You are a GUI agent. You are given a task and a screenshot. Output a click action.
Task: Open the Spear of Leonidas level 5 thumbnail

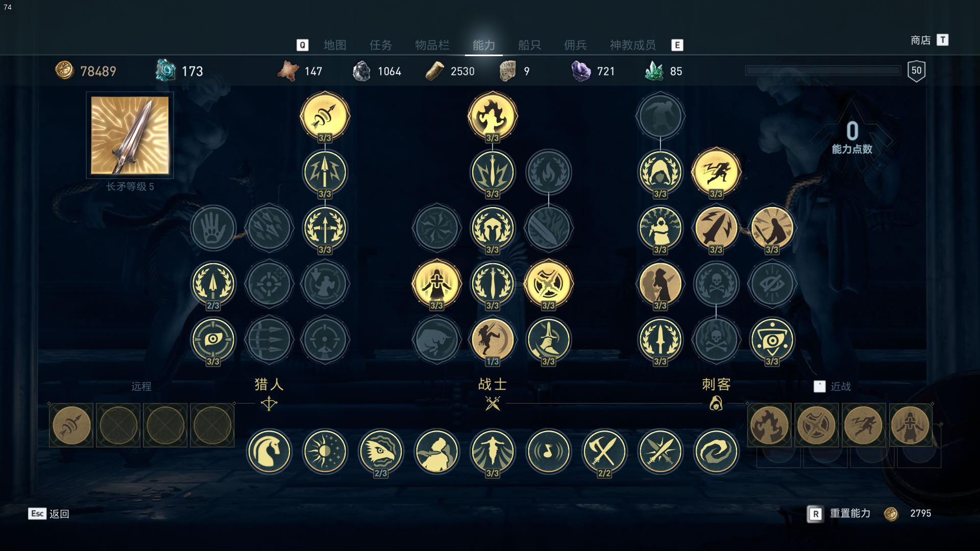[x=130, y=135]
